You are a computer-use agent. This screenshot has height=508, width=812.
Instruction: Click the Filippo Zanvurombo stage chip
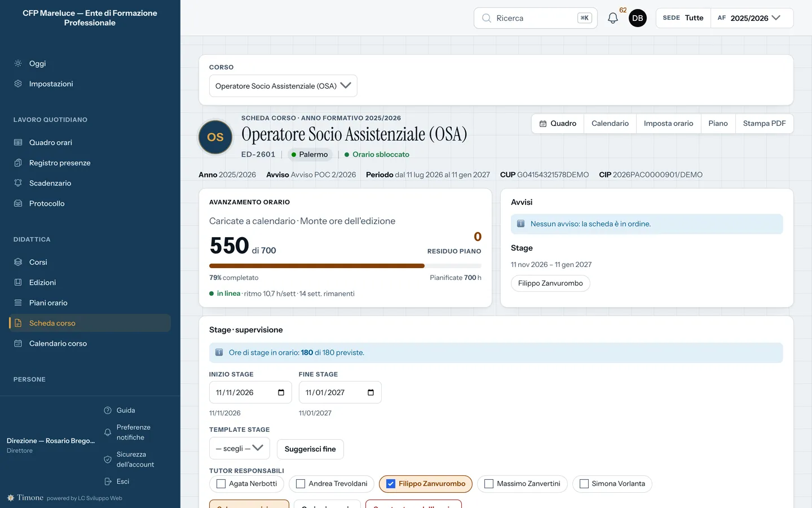550,283
